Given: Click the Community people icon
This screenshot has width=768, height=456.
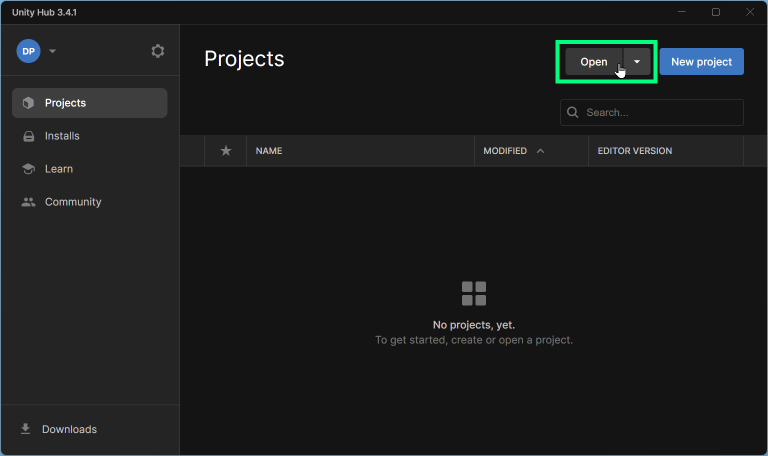Looking at the screenshot, I should point(28,202).
